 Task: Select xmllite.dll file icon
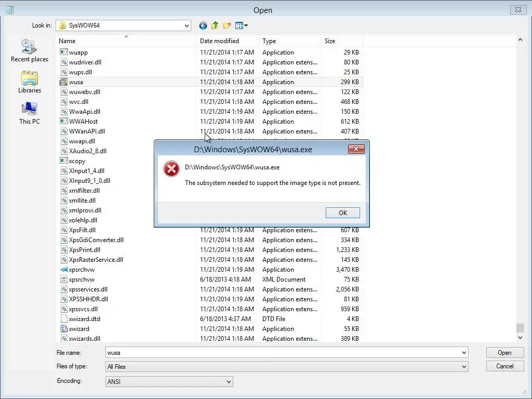(63, 200)
